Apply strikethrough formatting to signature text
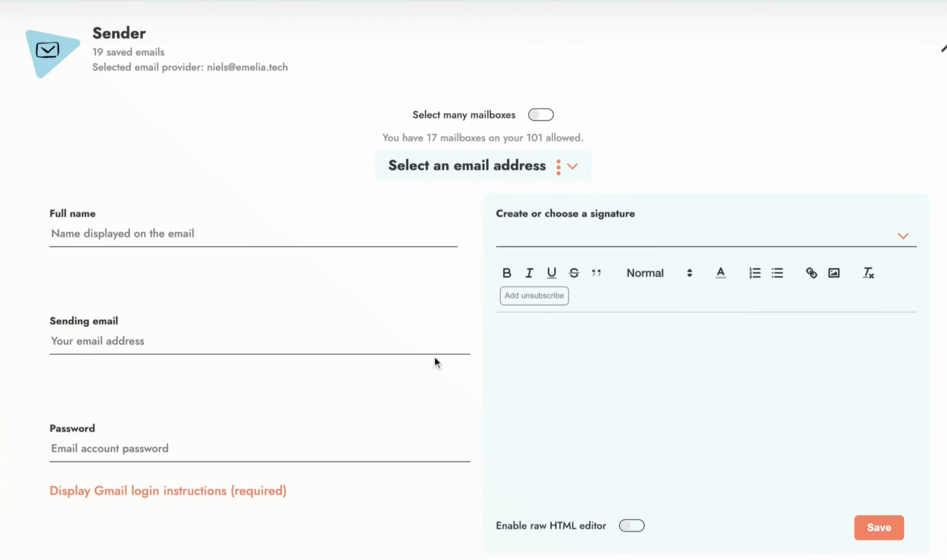 coord(574,273)
